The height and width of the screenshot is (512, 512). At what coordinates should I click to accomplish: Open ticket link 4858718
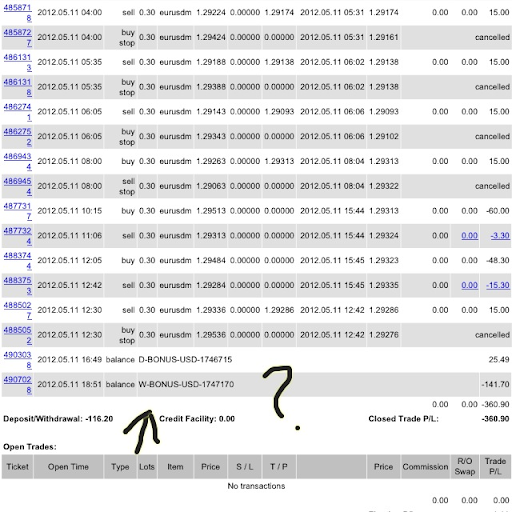point(18,13)
